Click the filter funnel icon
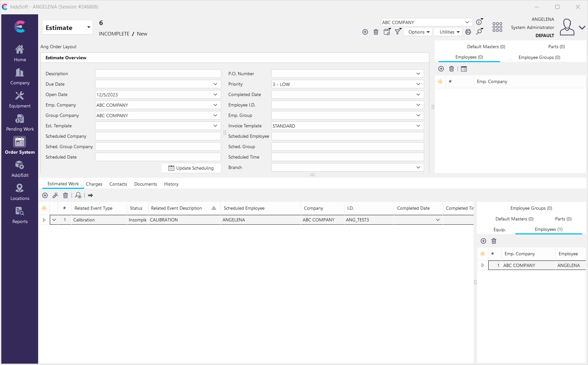588x365 pixels. (398, 32)
